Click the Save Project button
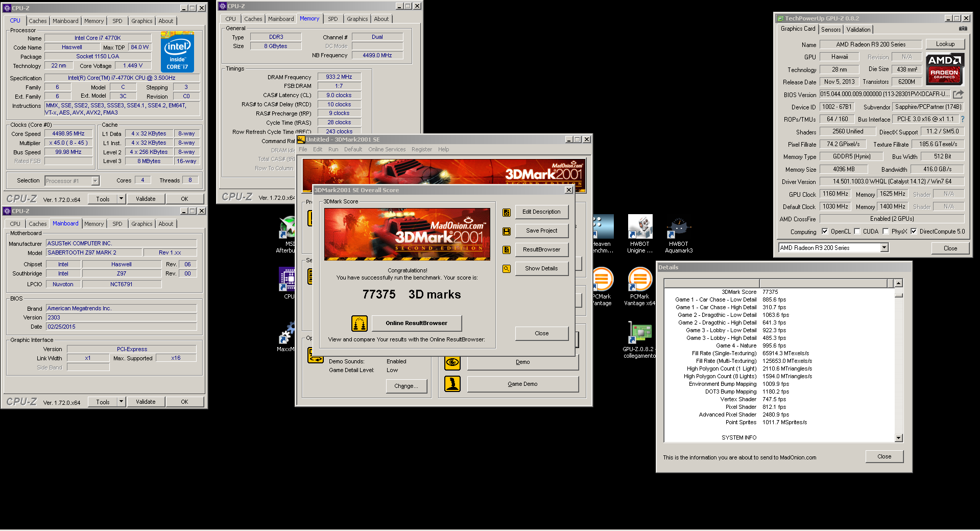The image size is (980, 531). (x=542, y=230)
